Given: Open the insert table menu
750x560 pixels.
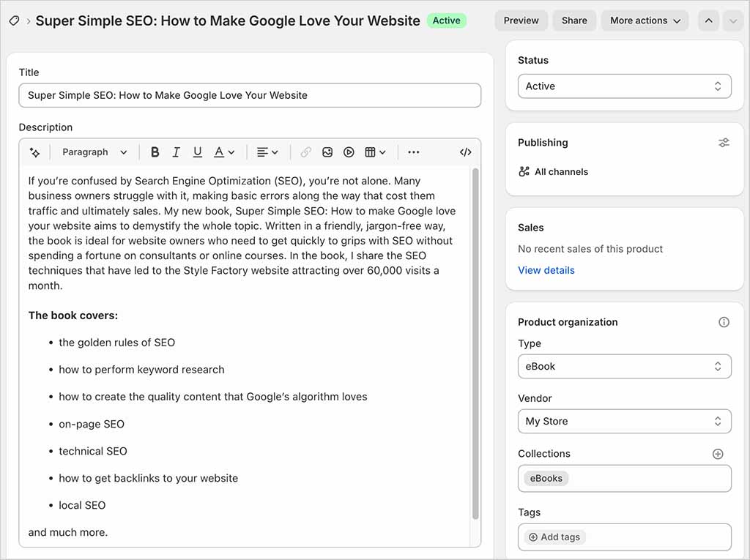Looking at the screenshot, I should point(375,152).
